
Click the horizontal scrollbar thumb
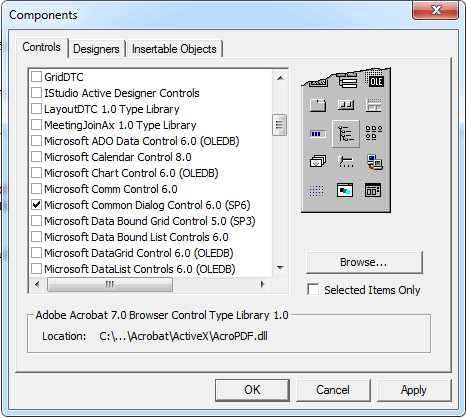coord(110,285)
